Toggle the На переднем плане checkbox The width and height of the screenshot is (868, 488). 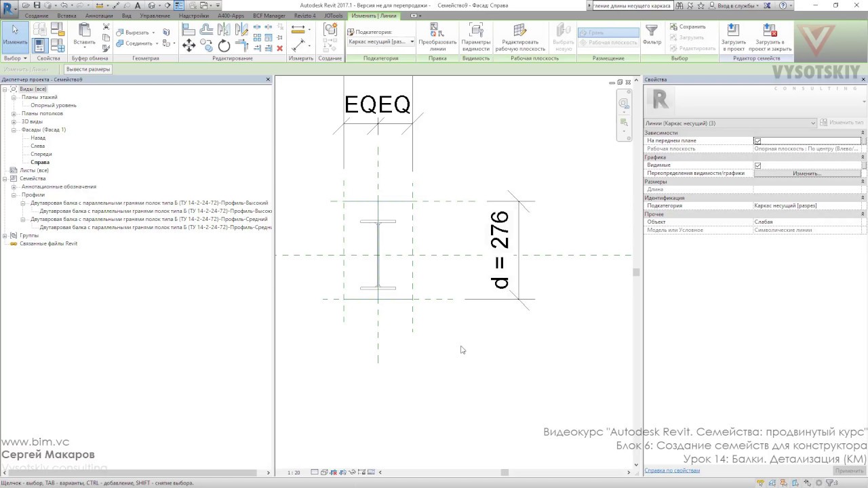[757, 141]
